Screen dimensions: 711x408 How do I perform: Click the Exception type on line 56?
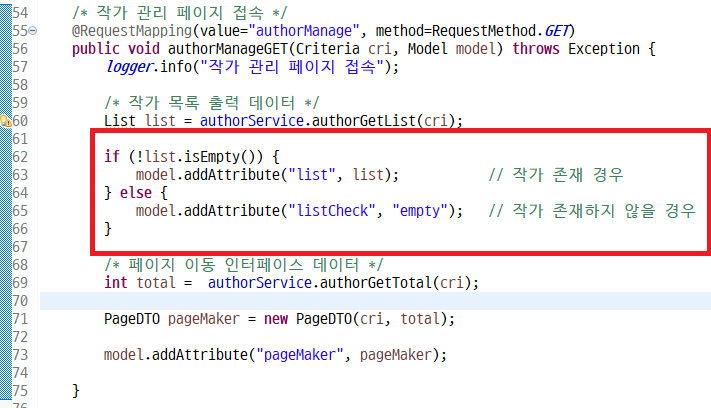pyautogui.click(x=604, y=49)
